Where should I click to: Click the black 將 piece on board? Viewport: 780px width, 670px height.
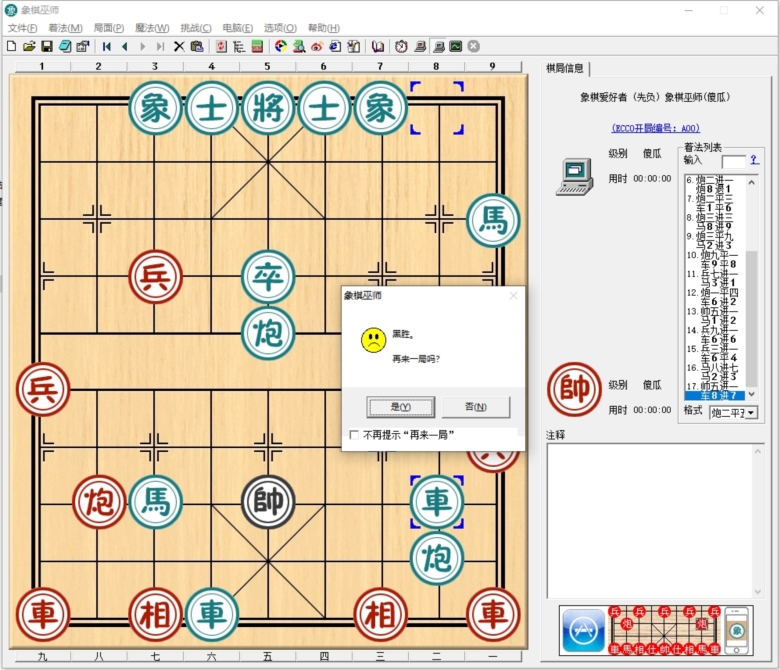[268, 108]
